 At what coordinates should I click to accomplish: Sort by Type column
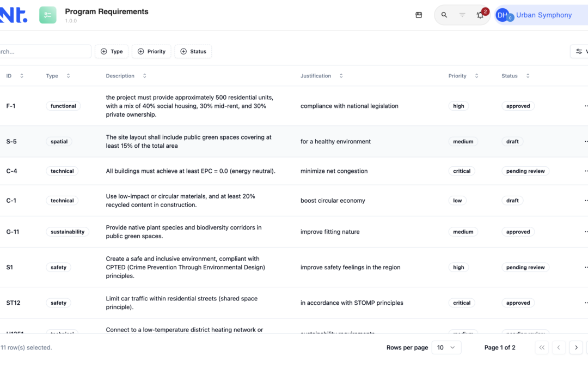coord(58,76)
